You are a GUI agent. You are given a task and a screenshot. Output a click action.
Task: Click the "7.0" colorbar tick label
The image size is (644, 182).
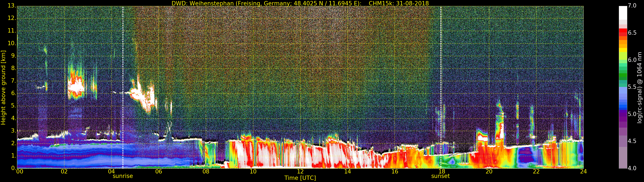coord(632,6)
